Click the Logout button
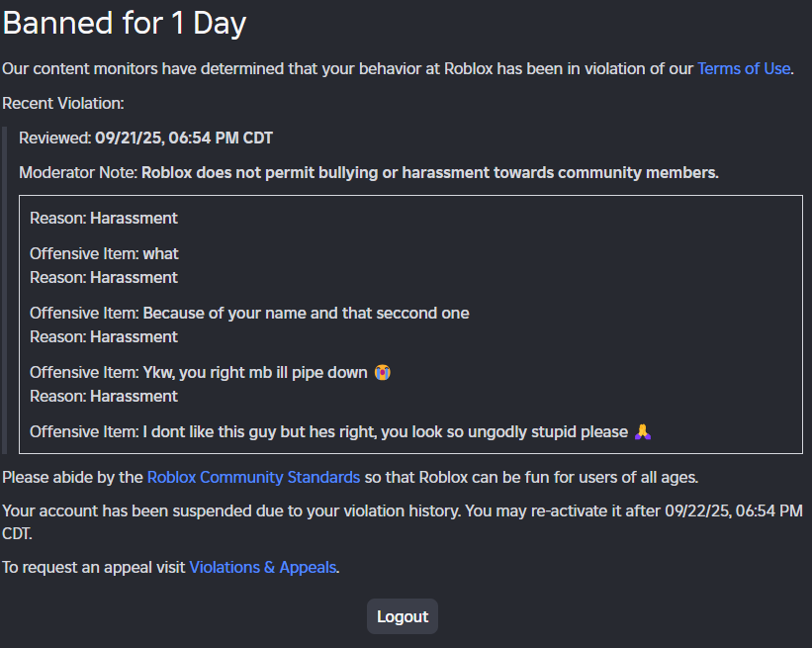Viewport: 812px width, 648px height. click(x=402, y=616)
